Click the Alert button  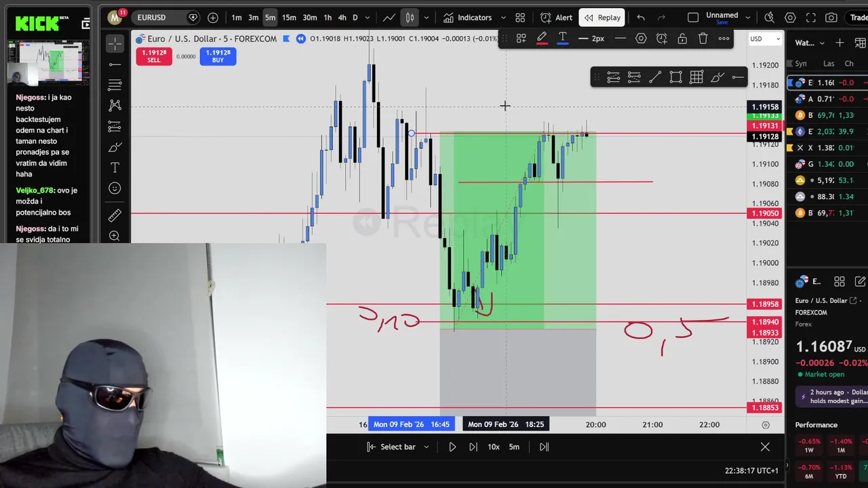(x=557, y=18)
